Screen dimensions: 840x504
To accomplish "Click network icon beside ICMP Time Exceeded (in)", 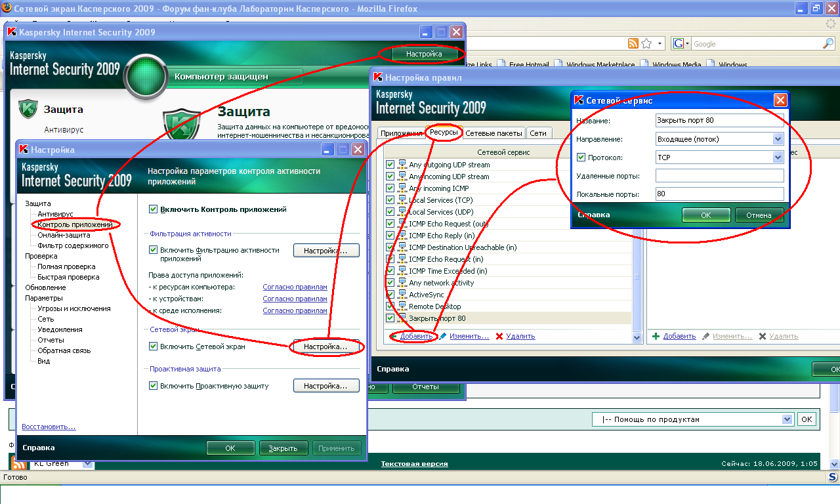I will coord(402,271).
